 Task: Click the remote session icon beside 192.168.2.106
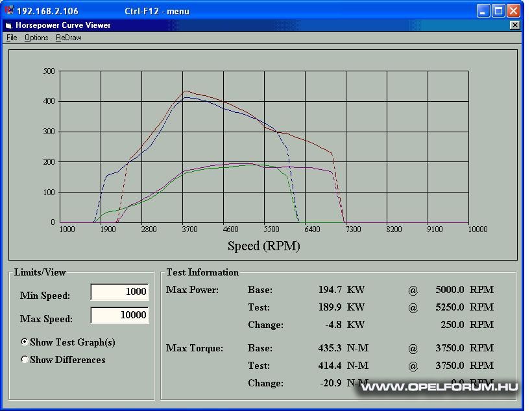point(9,10)
